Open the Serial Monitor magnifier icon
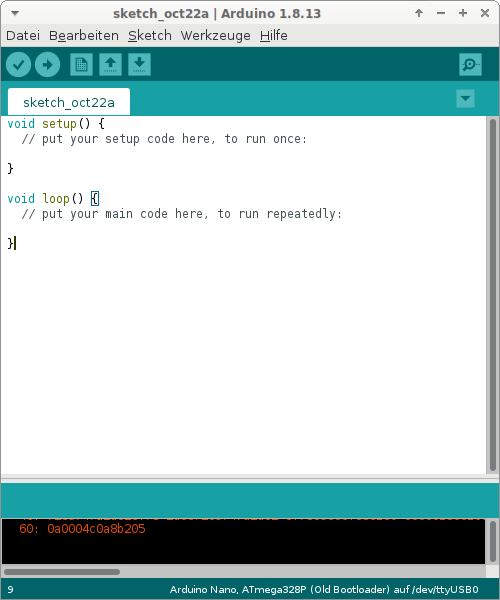The width and height of the screenshot is (500, 600). click(x=470, y=64)
